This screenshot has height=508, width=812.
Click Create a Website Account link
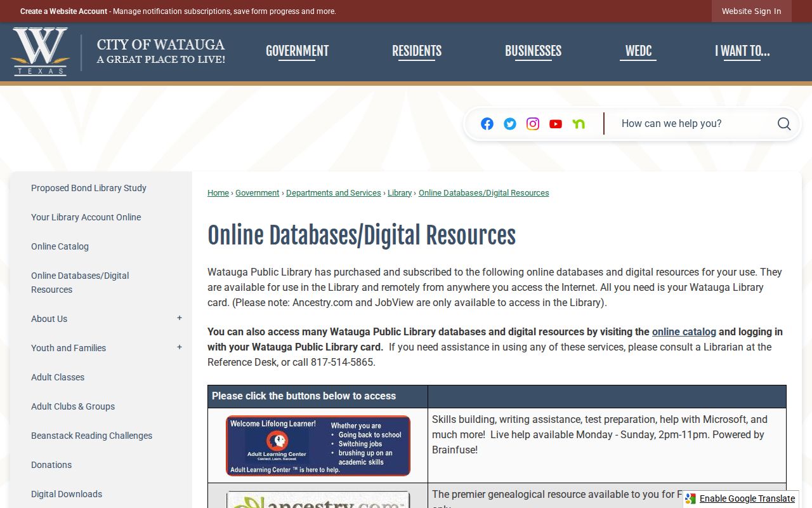pyautogui.click(x=63, y=11)
